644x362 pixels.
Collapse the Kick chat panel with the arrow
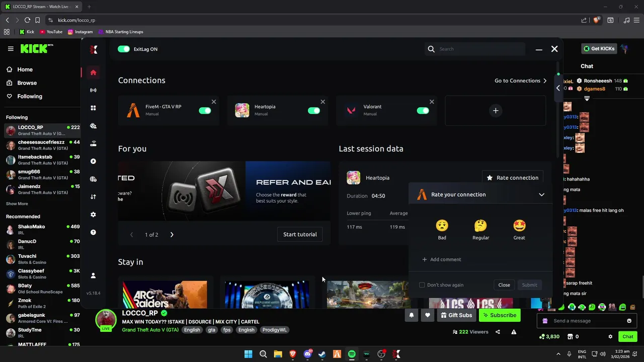coord(558,88)
